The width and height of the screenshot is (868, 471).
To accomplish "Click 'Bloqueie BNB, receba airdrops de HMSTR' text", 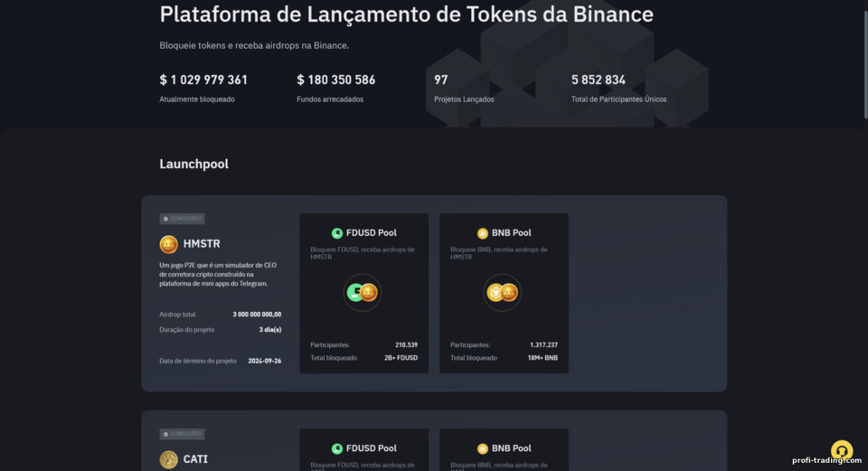I will 499,253.
